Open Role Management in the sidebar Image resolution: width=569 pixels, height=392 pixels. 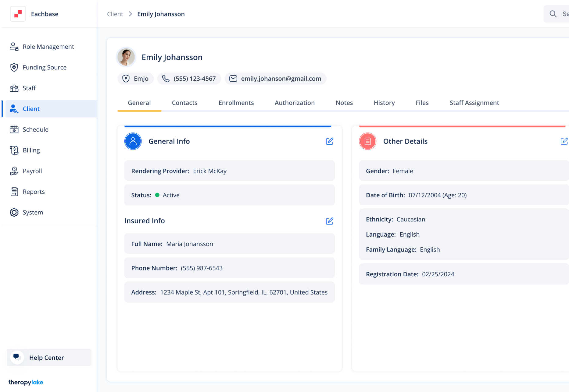coord(48,47)
